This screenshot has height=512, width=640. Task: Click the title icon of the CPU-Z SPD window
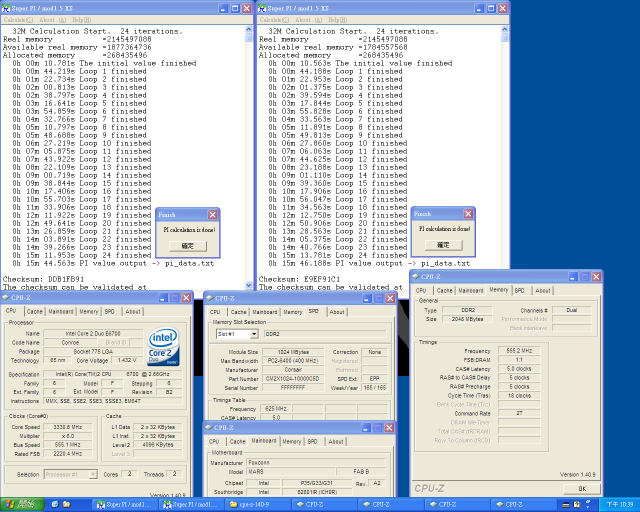[x=209, y=298]
